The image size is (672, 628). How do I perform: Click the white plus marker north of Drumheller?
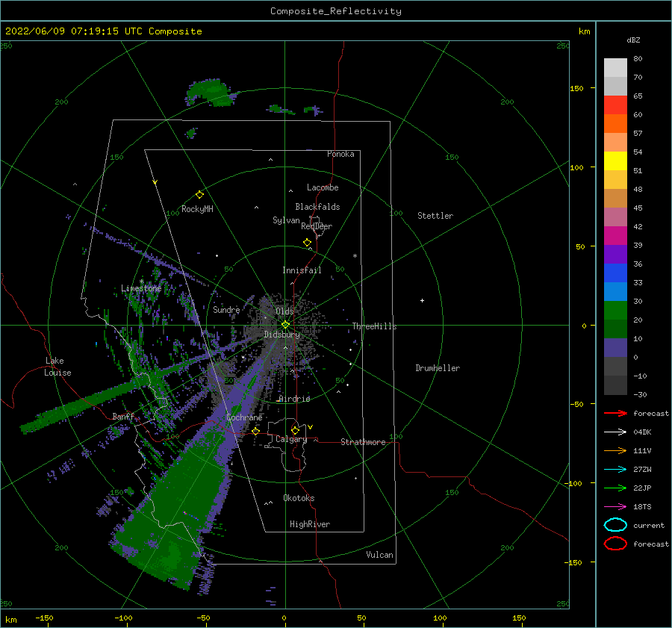(422, 300)
